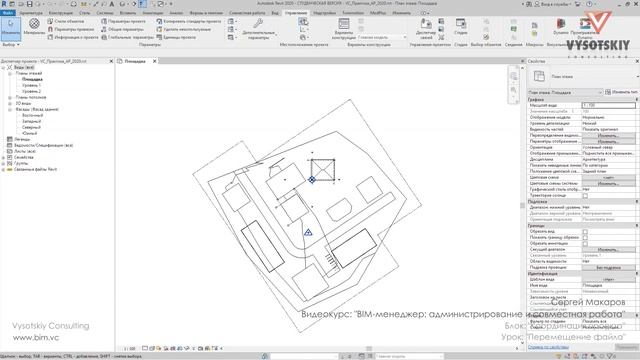Select Восточный elevation in browser

(32, 116)
